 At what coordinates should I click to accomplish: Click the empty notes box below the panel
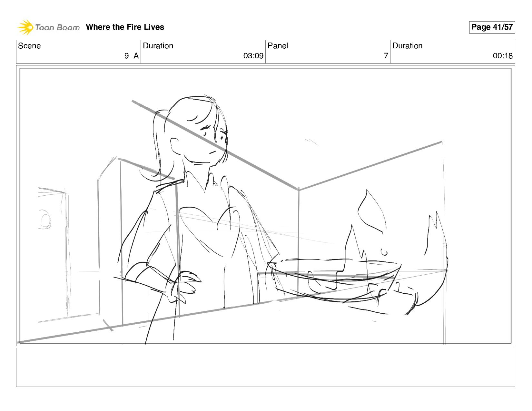(x=265, y=367)
